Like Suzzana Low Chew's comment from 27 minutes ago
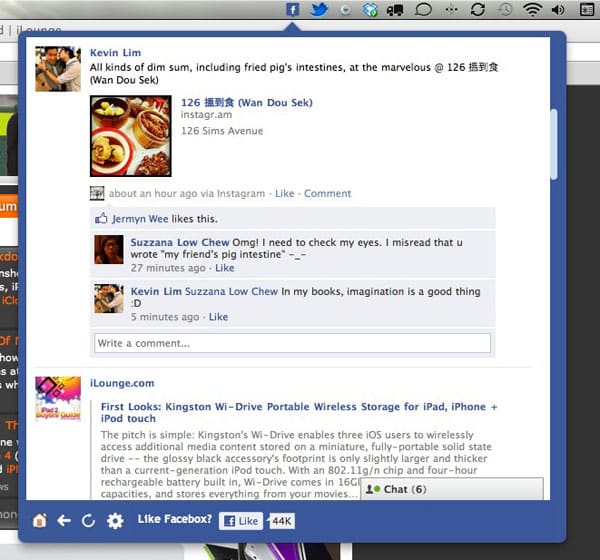The height and width of the screenshot is (560, 600). click(225, 268)
